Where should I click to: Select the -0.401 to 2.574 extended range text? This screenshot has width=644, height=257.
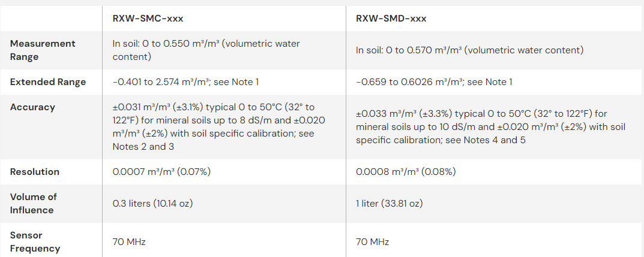[185, 82]
